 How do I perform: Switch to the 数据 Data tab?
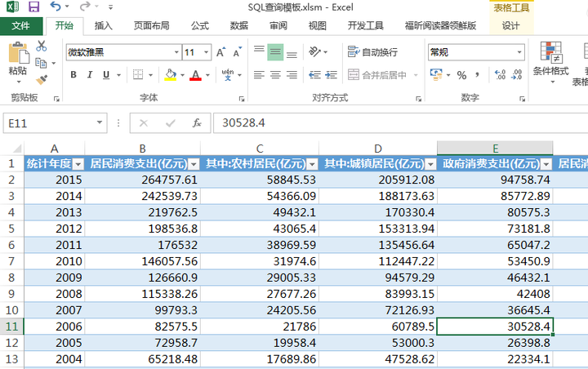239,25
